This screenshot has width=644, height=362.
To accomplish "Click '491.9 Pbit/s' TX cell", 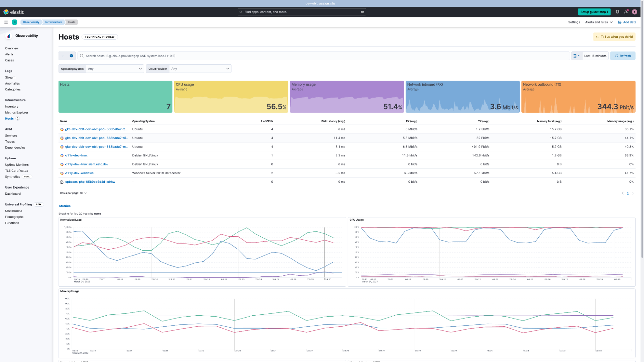I will [x=480, y=147].
